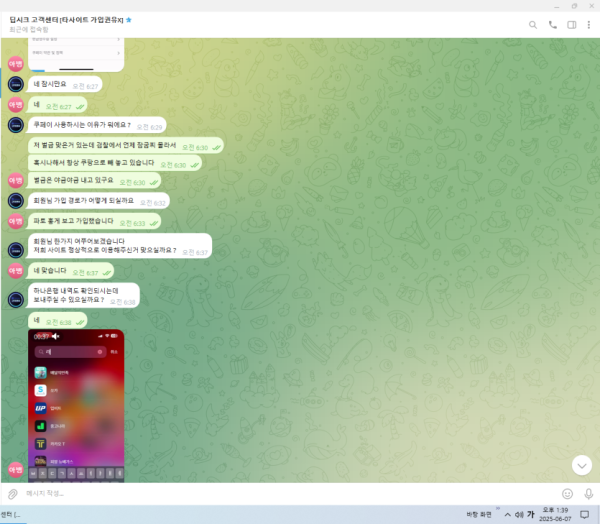Viewport: 600px width, 524px height.
Task: Open the emoji smiley picker
Action: [567, 494]
